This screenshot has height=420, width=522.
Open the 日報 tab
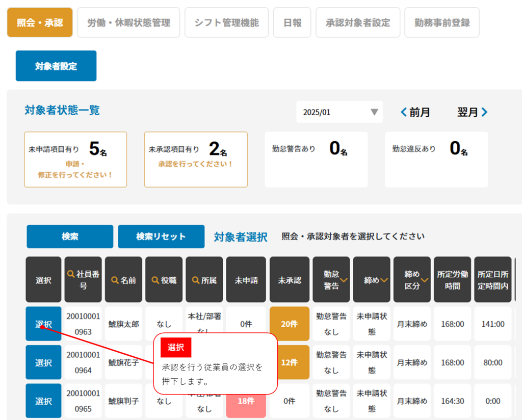coord(292,22)
